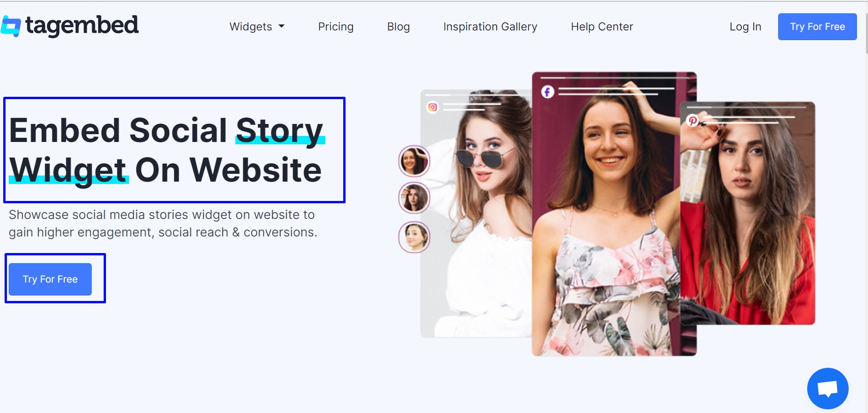
Task: Click the tagembed logo icon
Action: 11,26
